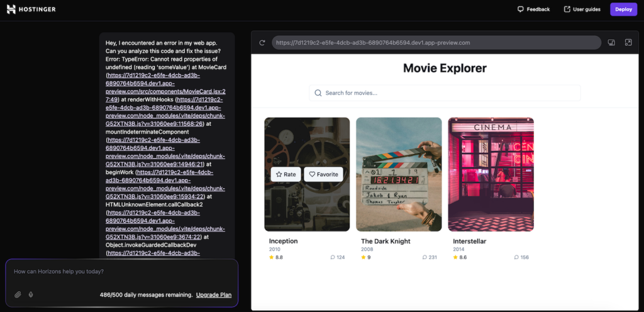
Task: Click the comment icon under Inception
Action: (x=333, y=257)
